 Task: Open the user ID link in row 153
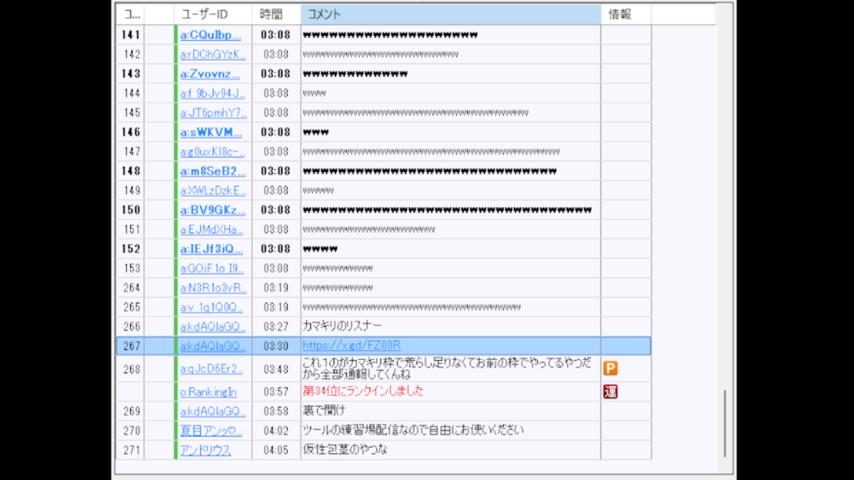click(212, 269)
